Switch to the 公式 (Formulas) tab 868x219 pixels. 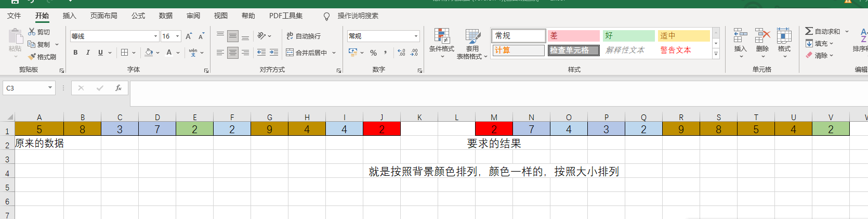(138, 16)
